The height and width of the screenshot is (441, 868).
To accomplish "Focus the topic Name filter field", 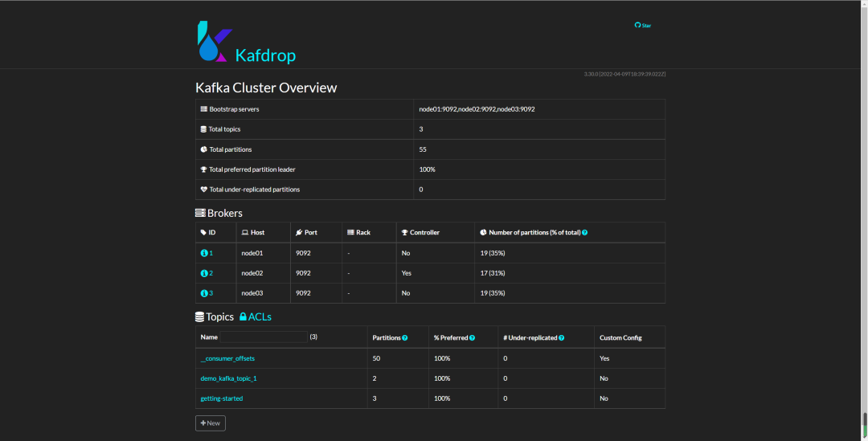I will pyautogui.click(x=264, y=337).
